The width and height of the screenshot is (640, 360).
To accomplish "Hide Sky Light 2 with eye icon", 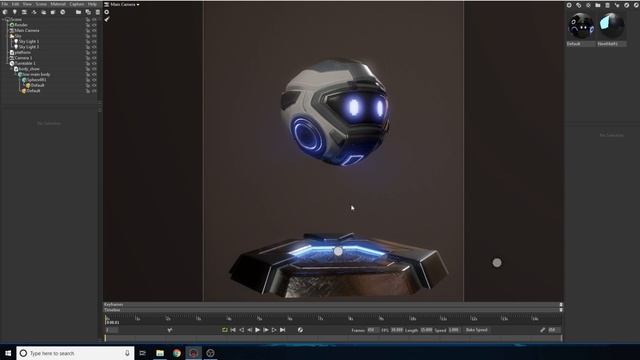I will tap(94, 47).
